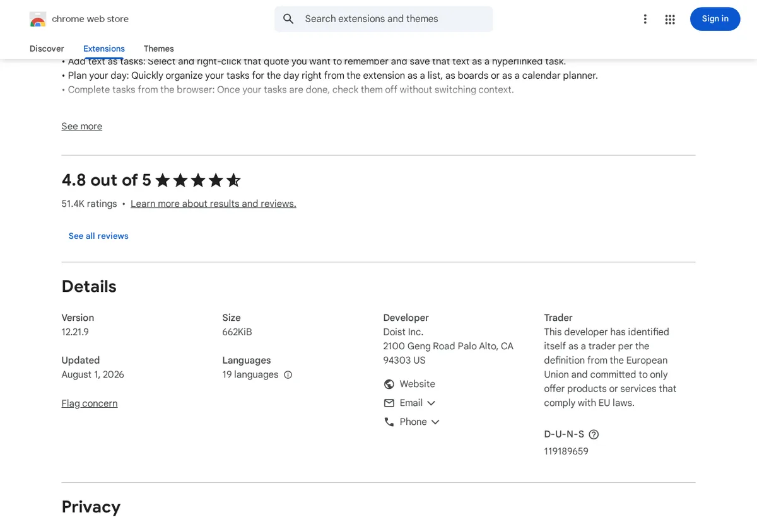Screen dimensions: 757x532
Task: Expand the Email dropdown chevron
Action: click(431, 403)
